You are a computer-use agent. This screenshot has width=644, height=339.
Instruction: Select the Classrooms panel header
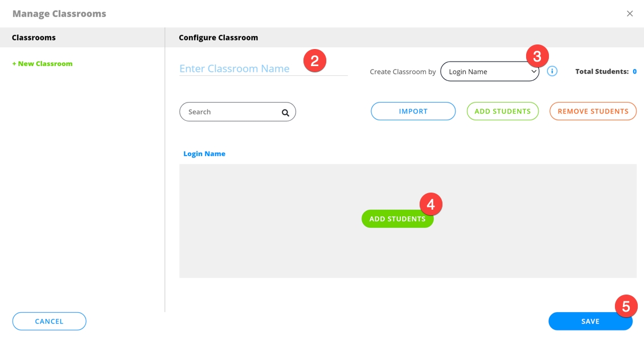[x=34, y=38]
